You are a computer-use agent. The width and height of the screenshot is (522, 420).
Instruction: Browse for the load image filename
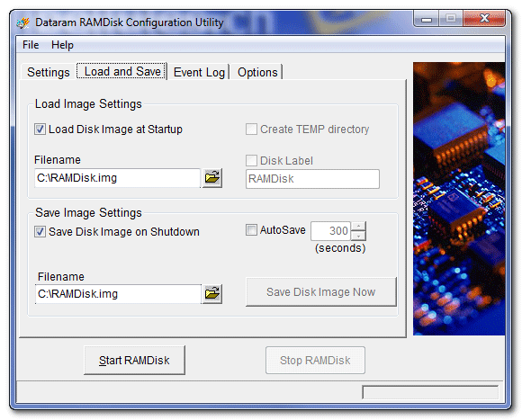click(x=212, y=178)
